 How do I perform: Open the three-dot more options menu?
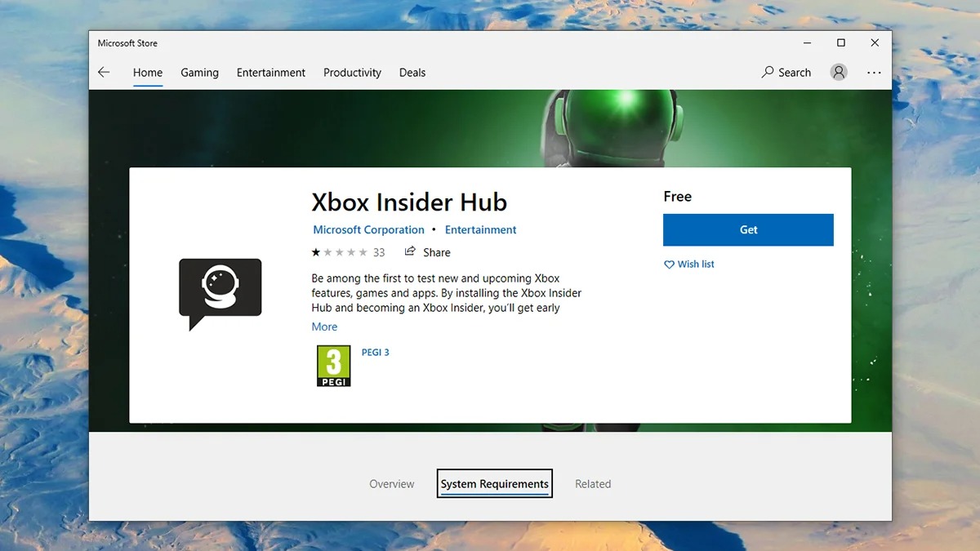tap(874, 73)
